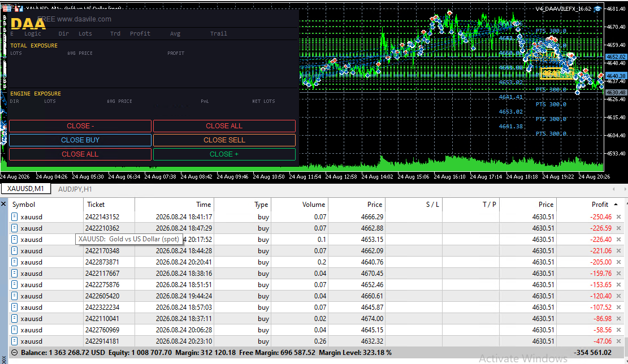This screenshot has width=628, height=364.
Task: Click the green CLOSE + button
Action: pos(224,154)
